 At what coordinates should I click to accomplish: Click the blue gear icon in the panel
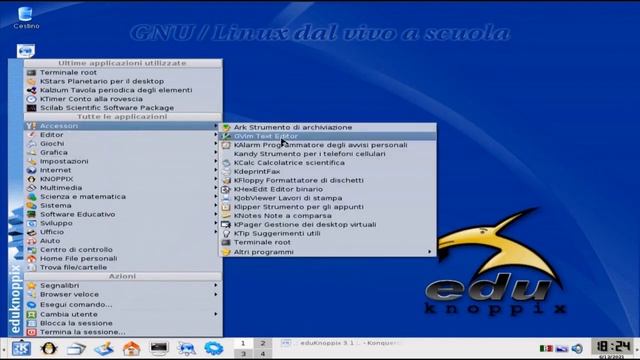pos(214,349)
